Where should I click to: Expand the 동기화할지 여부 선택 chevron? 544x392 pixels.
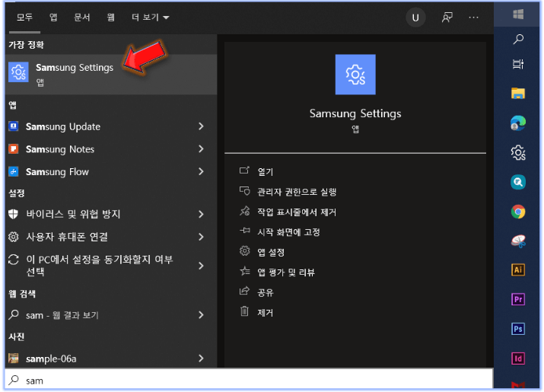click(201, 266)
